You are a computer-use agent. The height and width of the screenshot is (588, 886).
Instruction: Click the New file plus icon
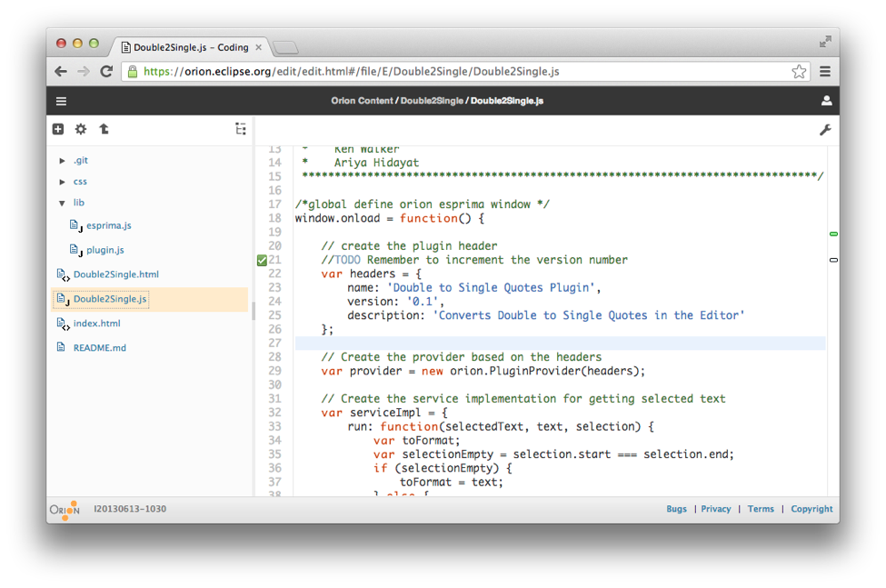[x=57, y=129]
